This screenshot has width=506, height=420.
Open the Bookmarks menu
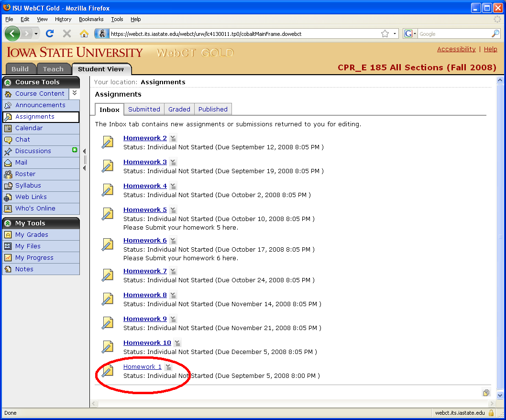pos(90,19)
